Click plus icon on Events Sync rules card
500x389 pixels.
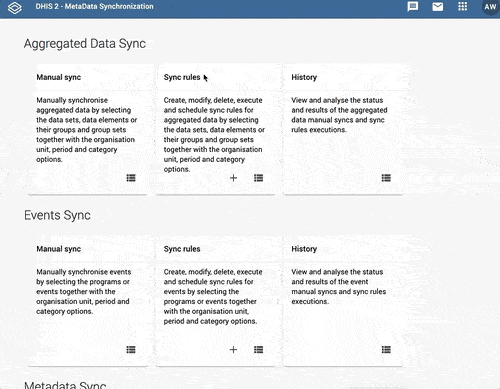233,350
